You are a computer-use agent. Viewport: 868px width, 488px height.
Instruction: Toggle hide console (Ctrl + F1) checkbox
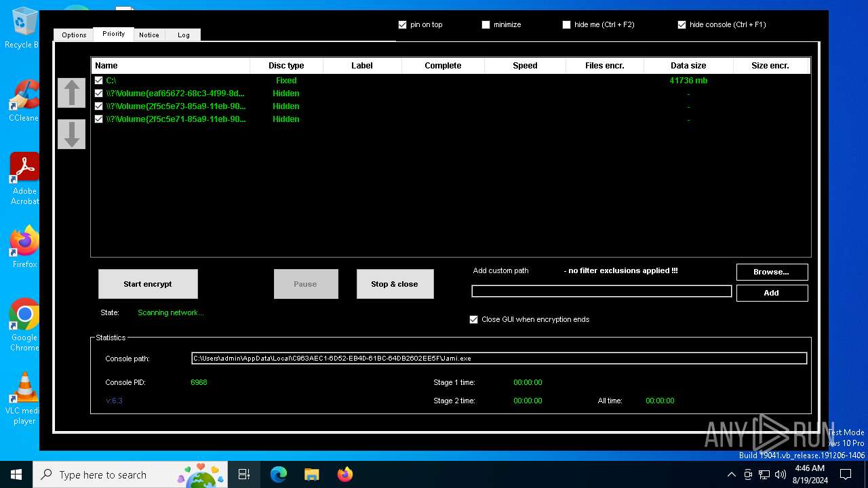pos(682,24)
